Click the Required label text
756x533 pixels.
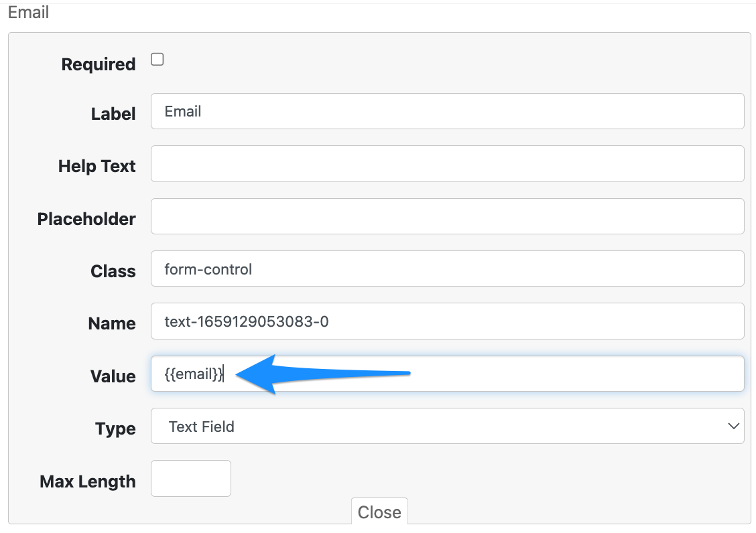[x=99, y=64]
